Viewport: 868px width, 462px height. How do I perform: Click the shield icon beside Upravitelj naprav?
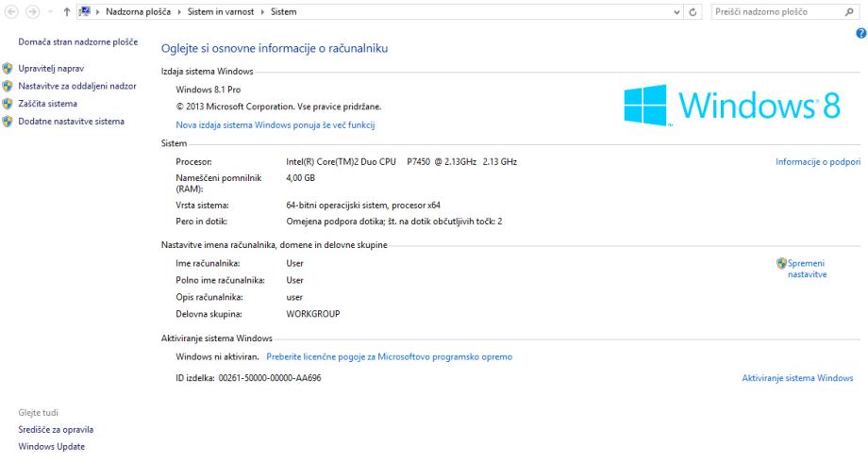8,69
